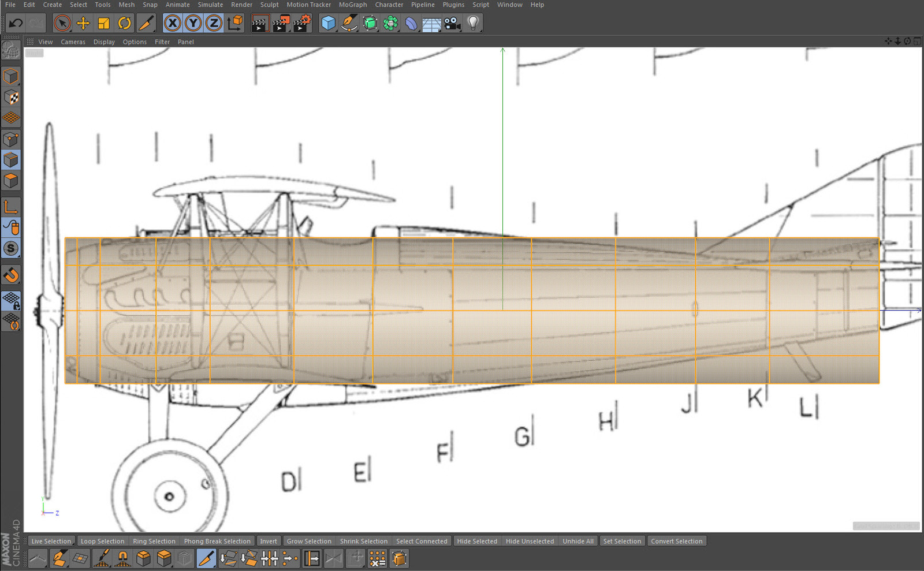Toggle Y axis lock

tap(193, 23)
